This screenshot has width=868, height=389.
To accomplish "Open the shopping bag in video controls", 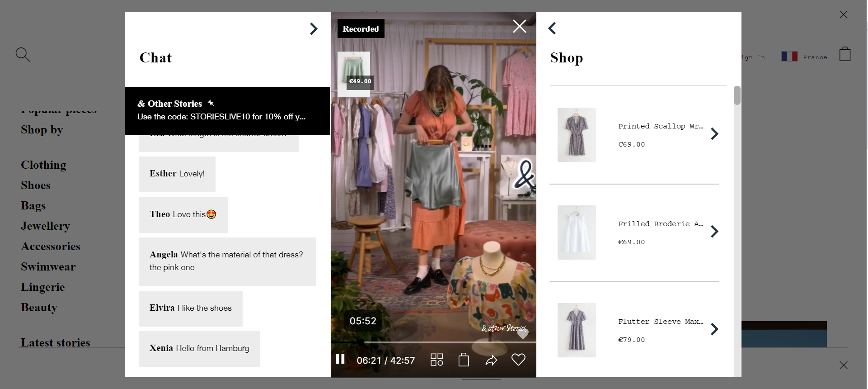I will coord(464,360).
